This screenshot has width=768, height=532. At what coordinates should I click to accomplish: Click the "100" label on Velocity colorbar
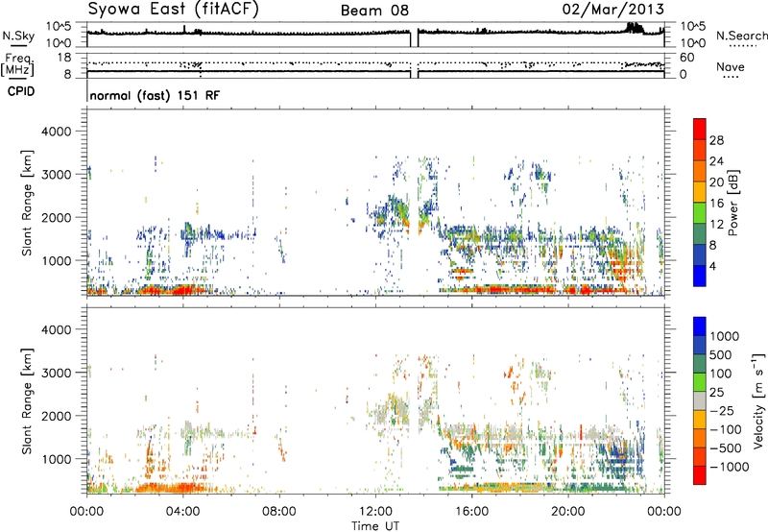(720, 374)
